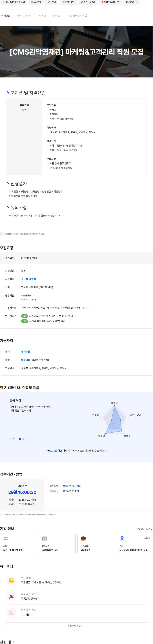Click the 마케팅&고객관리 recruitment field value
153x644 pixels.
[x=30, y=258]
